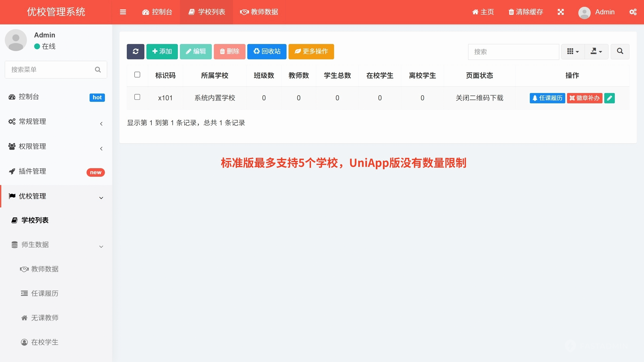Viewport: 644px width, 362px height.
Task: Click the sidebar Admin profile picture
Action: [x=16, y=40]
